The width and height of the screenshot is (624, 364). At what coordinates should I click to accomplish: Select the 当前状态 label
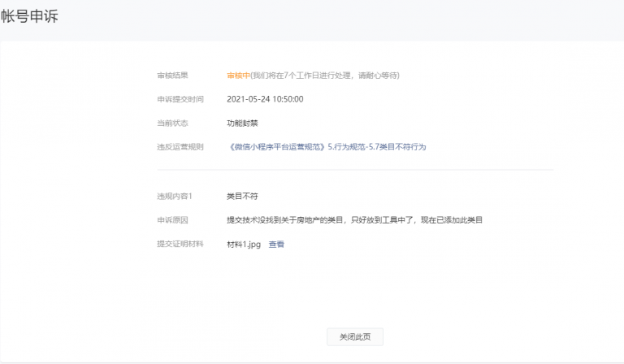point(172,123)
